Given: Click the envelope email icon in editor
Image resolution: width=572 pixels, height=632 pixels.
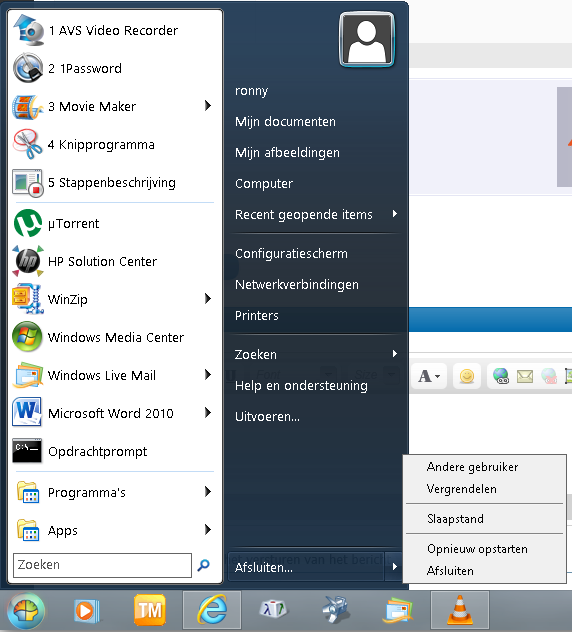Looking at the screenshot, I should coord(525,376).
